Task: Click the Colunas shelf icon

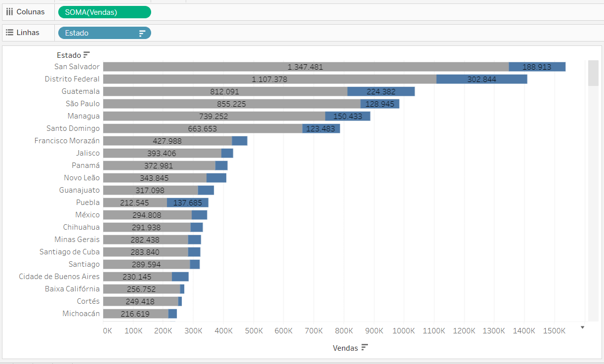Action: click(x=9, y=12)
